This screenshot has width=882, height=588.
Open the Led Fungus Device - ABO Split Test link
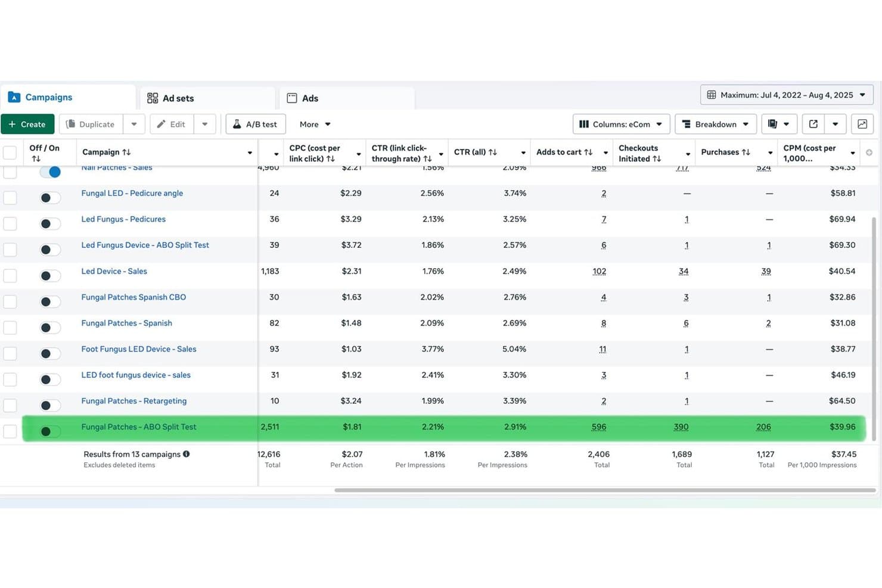pyautogui.click(x=145, y=245)
